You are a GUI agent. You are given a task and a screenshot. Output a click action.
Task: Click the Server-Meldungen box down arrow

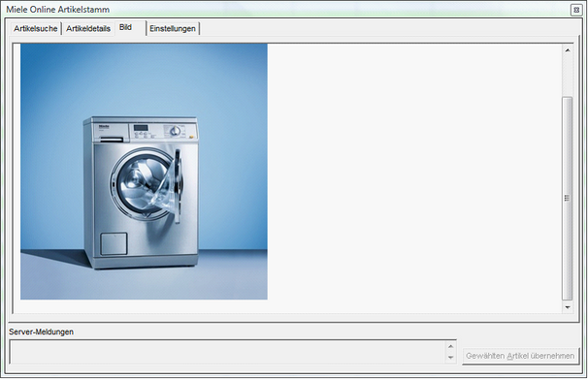pos(451,358)
